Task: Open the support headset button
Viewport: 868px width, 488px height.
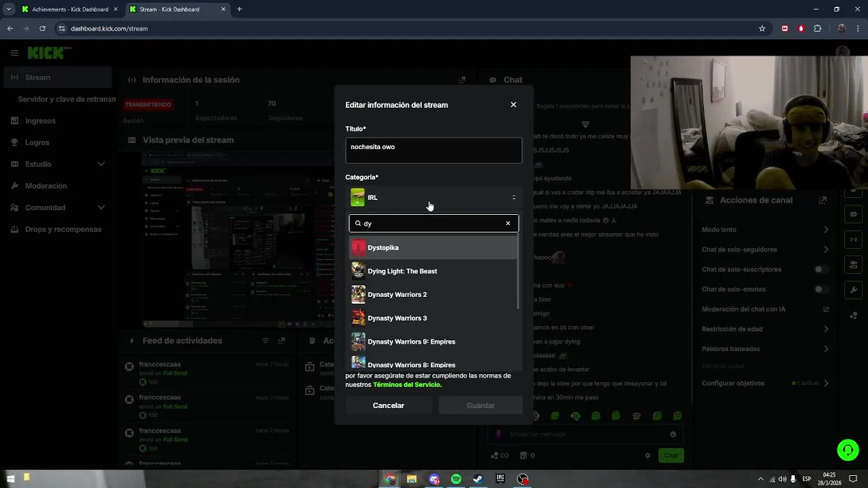Action: (848, 449)
